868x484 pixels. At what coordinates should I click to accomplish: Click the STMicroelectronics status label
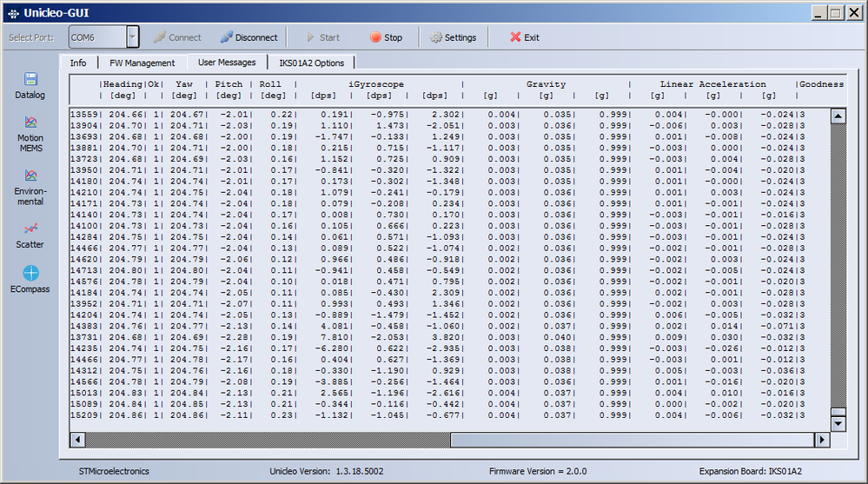tap(114, 471)
